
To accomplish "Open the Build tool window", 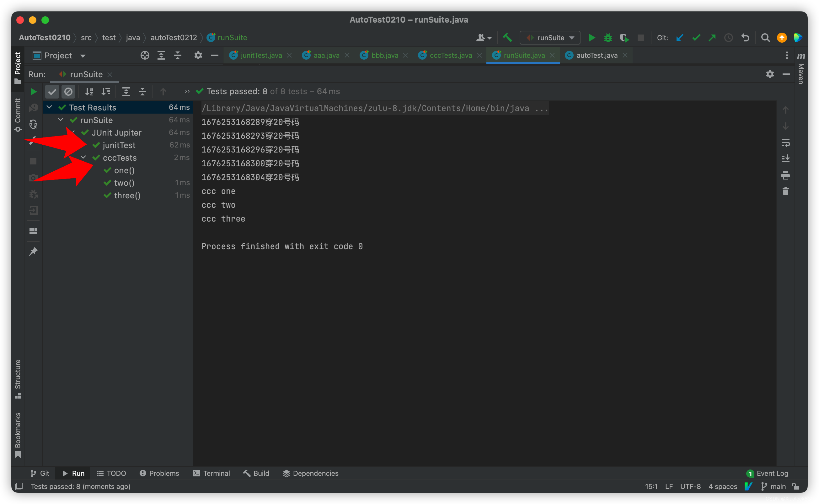I will pos(256,473).
